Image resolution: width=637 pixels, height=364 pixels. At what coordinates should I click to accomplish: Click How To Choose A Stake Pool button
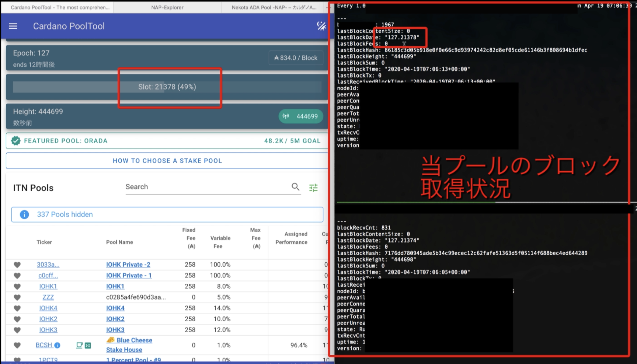[167, 161]
